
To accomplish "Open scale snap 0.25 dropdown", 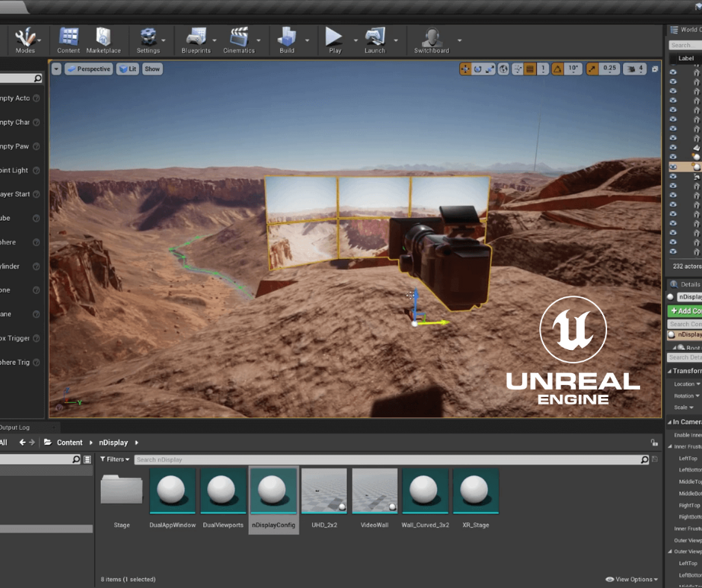I will click(609, 69).
